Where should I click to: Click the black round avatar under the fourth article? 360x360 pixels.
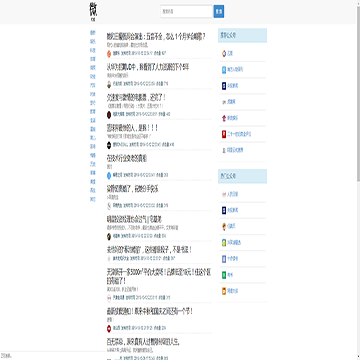[x=109, y=145]
